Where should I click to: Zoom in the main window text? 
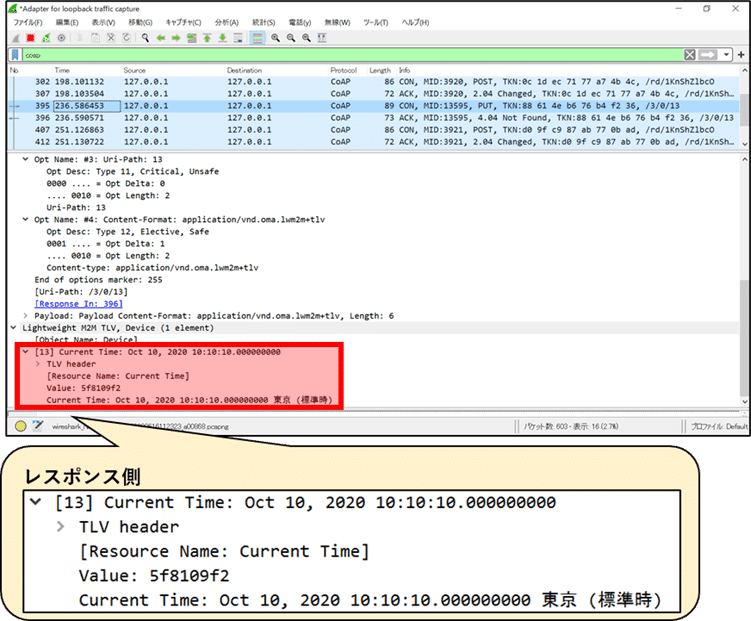(x=275, y=38)
